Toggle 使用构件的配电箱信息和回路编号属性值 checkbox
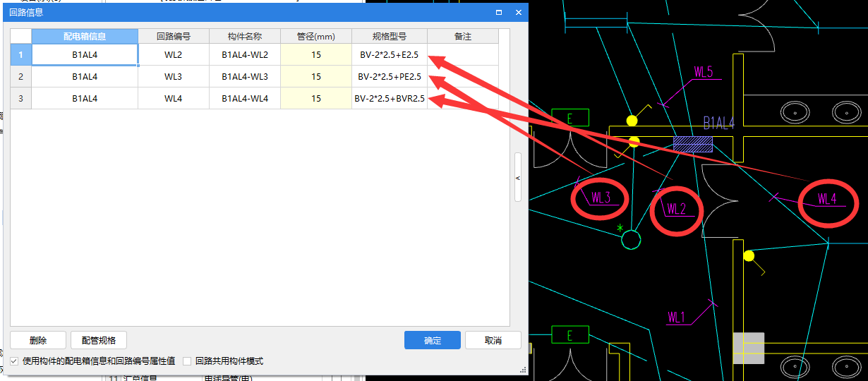This screenshot has width=868, height=381. pos(14,361)
